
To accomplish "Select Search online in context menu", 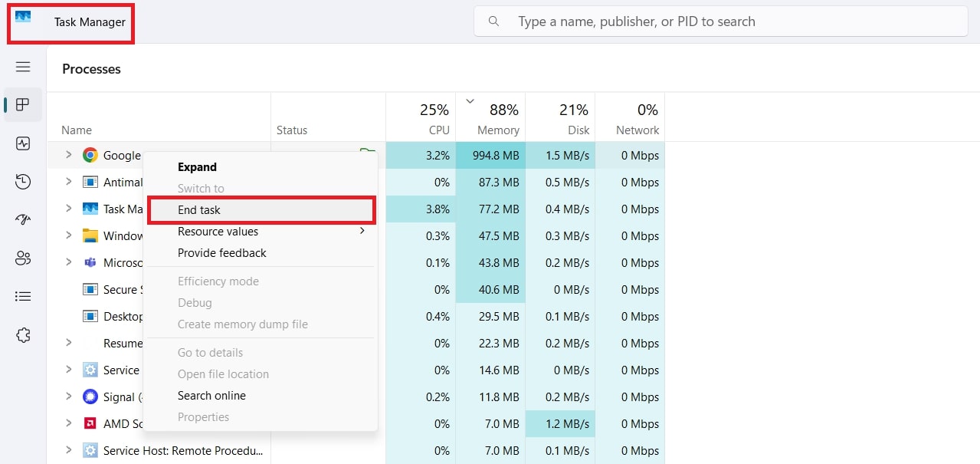I will pyautogui.click(x=261, y=396).
